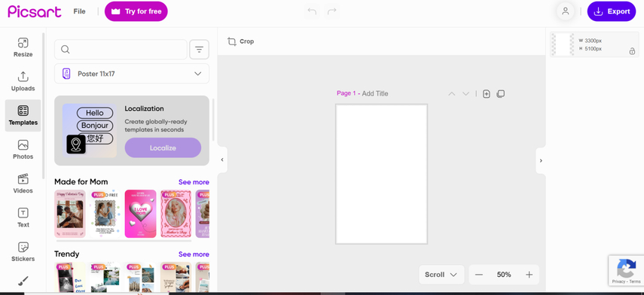Open the user profile icon
Image resolution: width=644 pixels, height=295 pixels.
click(565, 11)
